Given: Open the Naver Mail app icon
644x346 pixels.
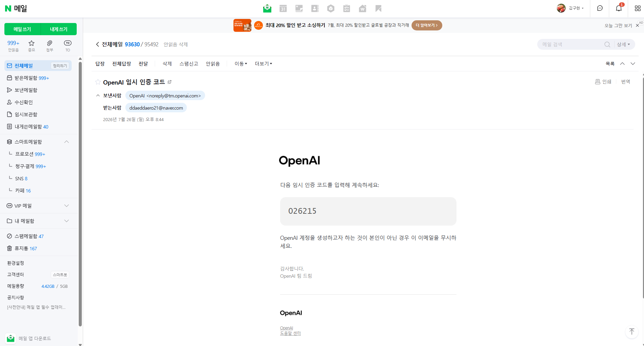Looking at the screenshot, I should tap(267, 8).
